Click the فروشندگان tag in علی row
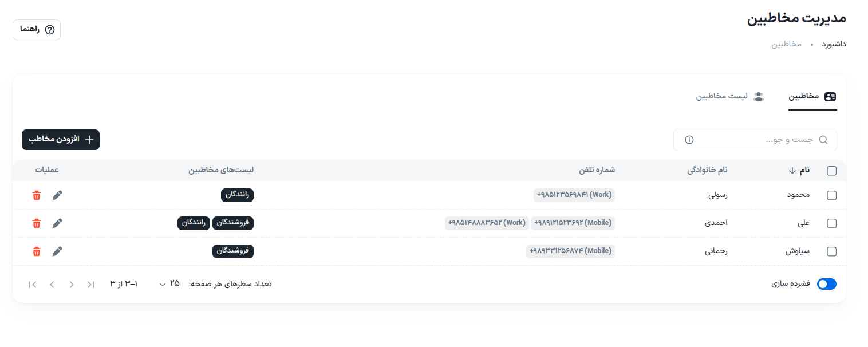868x347 pixels. click(233, 223)
